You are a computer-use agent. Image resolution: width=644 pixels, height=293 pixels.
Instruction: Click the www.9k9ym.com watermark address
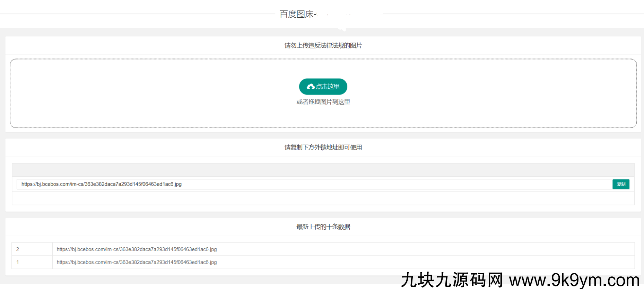574,280
